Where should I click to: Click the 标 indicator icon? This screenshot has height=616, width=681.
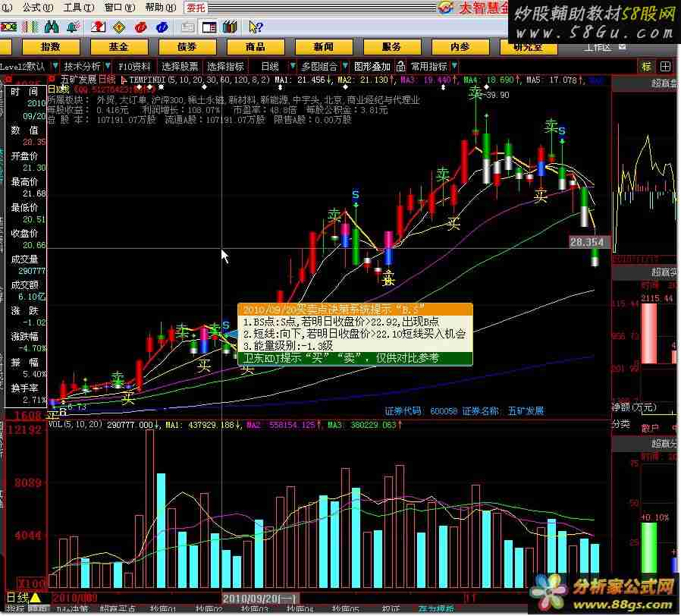click(646, 67)
